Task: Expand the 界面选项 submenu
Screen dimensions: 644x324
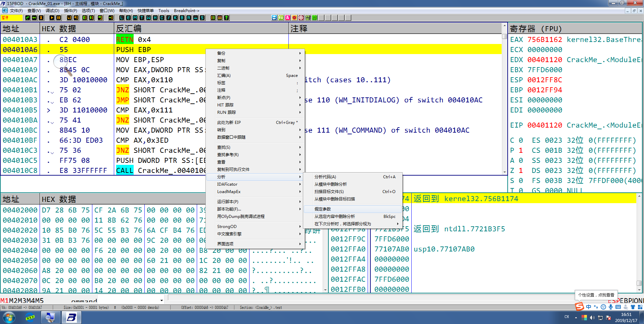Action: (255, 244)
